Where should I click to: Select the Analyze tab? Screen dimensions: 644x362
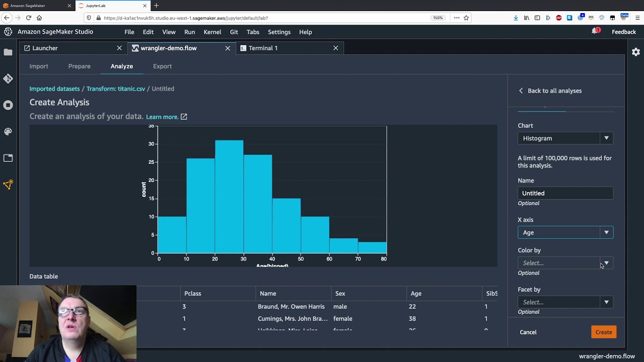tap(122, 66)
